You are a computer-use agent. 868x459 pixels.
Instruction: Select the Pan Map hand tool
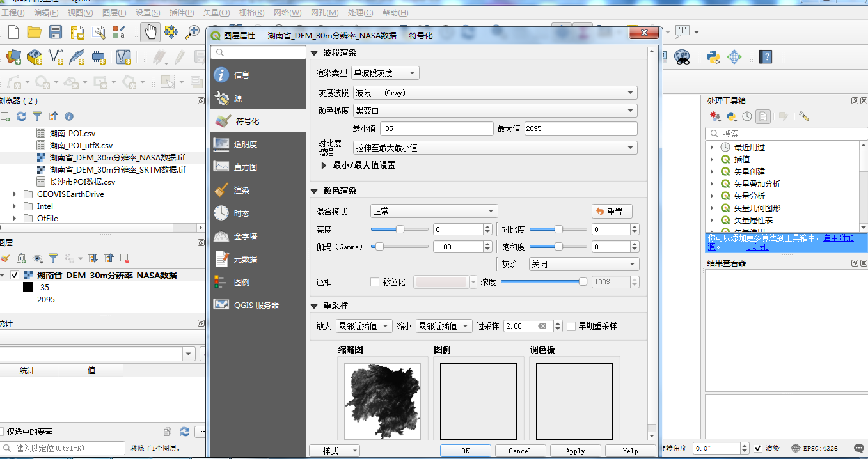[x=150, y=32]
